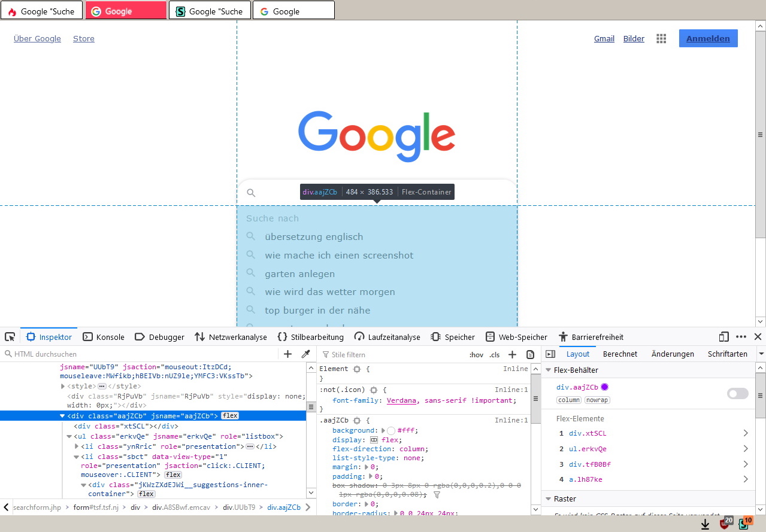Collapse the Flex-Behälter section
The width and height of the screenshot is (766, 532).
tap(548, 370)
